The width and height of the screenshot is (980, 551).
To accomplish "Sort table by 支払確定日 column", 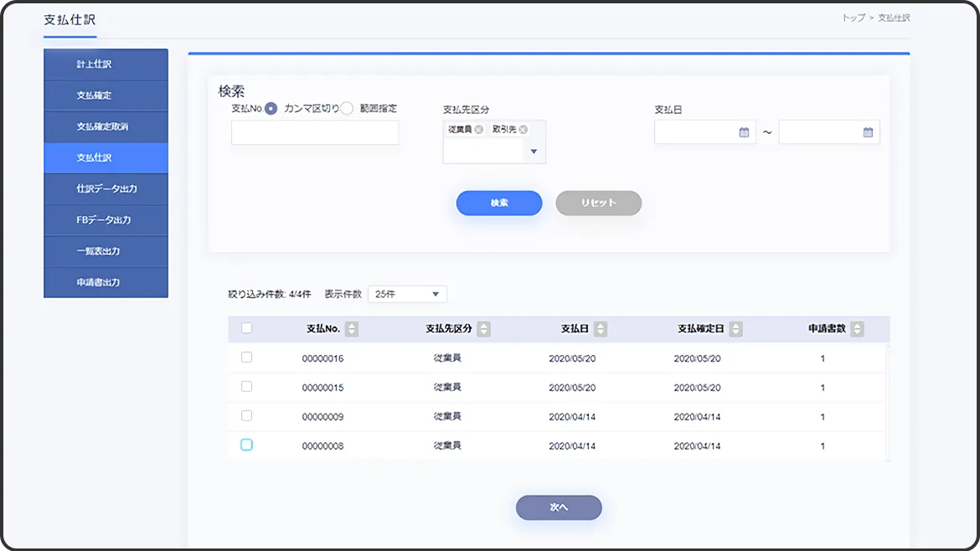I will coord(735,330).
